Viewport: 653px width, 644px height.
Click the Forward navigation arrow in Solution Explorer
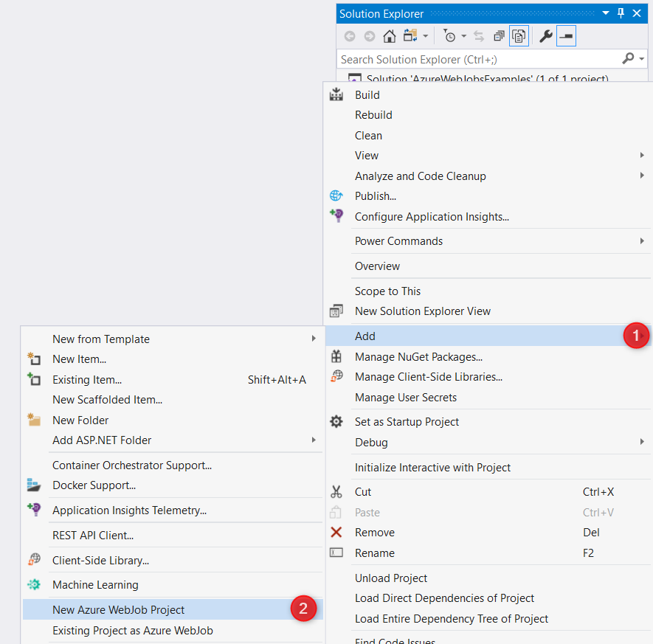[x=370, y=36]
